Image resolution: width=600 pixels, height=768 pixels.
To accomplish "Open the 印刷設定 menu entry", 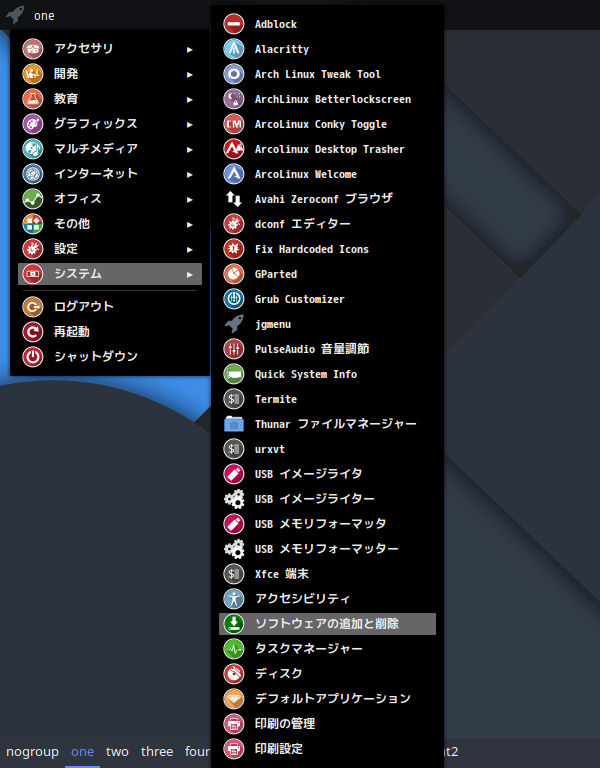I will tap(327, 748).
